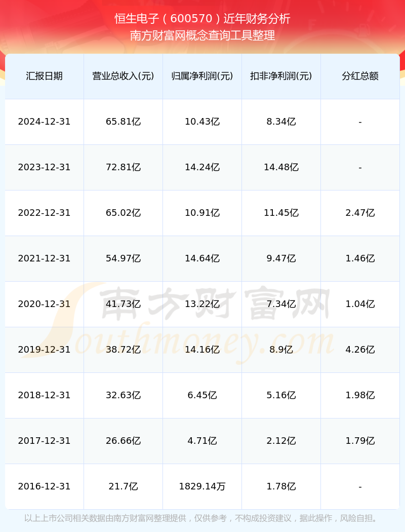Click the 5.16亿 cell
This screenshot has width=405, height=532.
pos(281,395)
